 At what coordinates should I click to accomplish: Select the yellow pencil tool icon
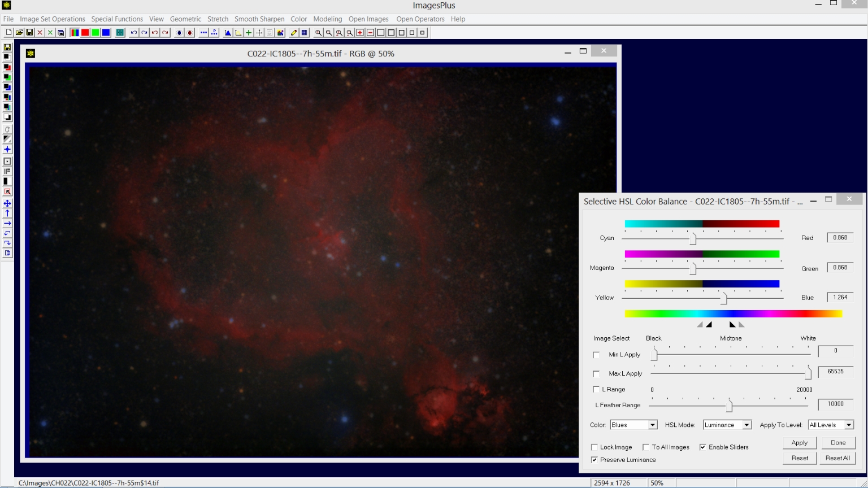294,33
